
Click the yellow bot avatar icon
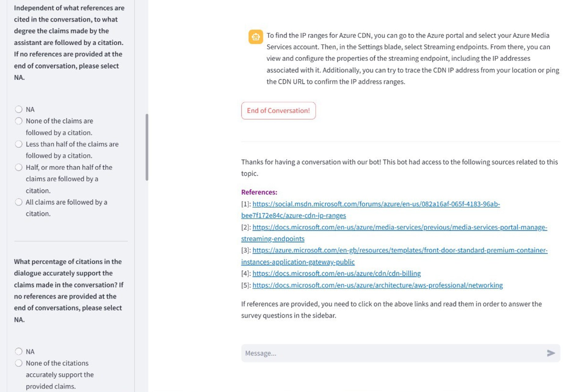click(x=256, y=37)
